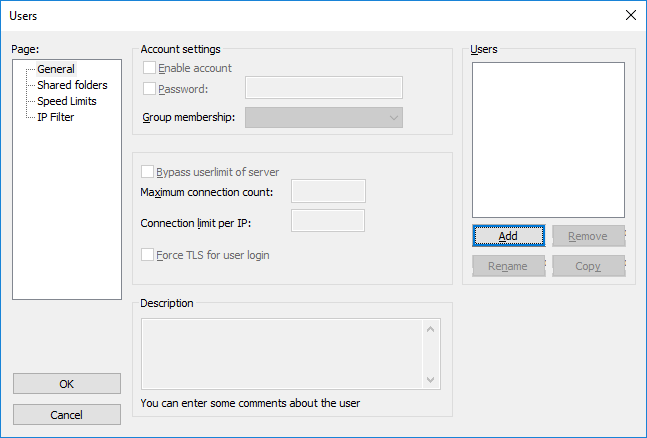The height and width of the screenshot is (438, 647).
Task: Click the Remove user button
Action: pos(588,236)
